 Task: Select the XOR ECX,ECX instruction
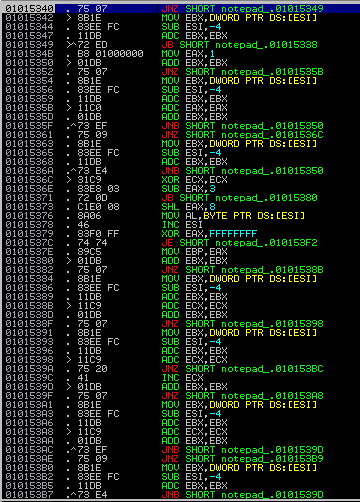pos(194,179)
